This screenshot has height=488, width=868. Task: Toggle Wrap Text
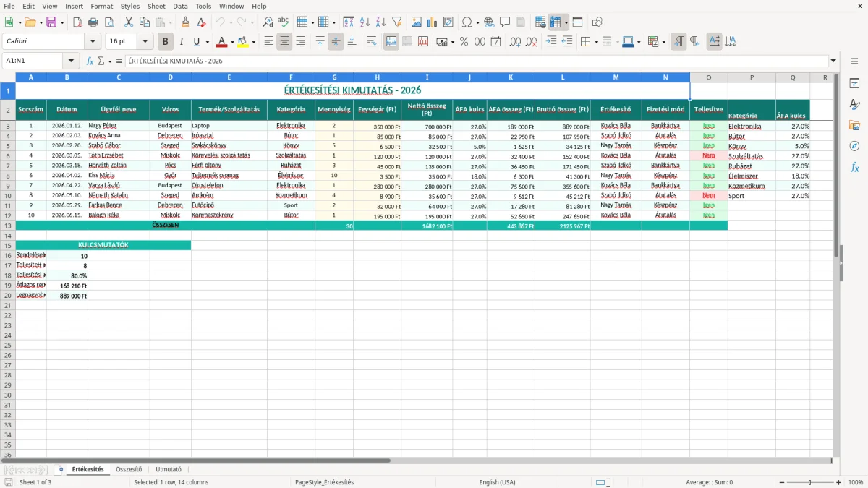click(x=372, y=42)
